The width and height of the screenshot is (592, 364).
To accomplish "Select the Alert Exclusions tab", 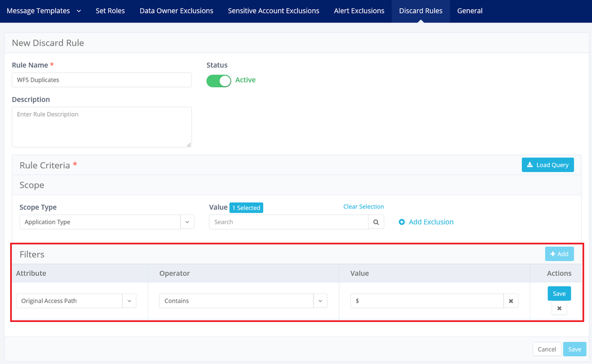I will pyautogui.click(x=359, y=11).
